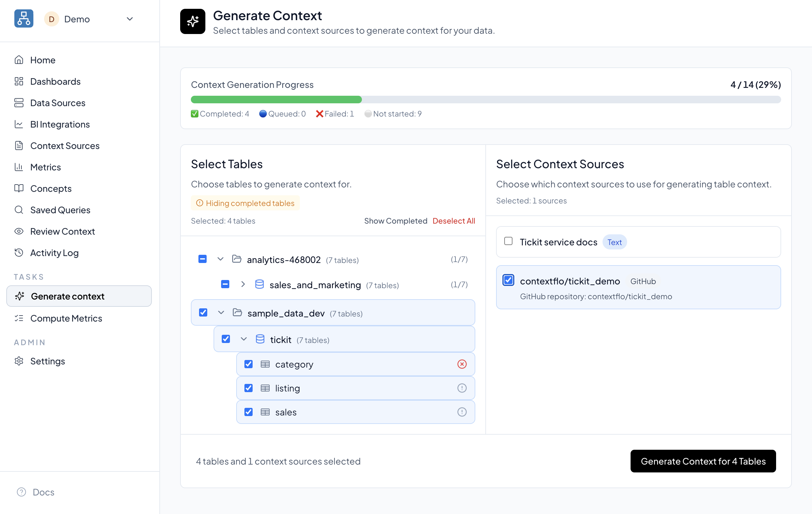
Task: Click the Generate Context sparkle header icon
Action: tap(192, 22)
